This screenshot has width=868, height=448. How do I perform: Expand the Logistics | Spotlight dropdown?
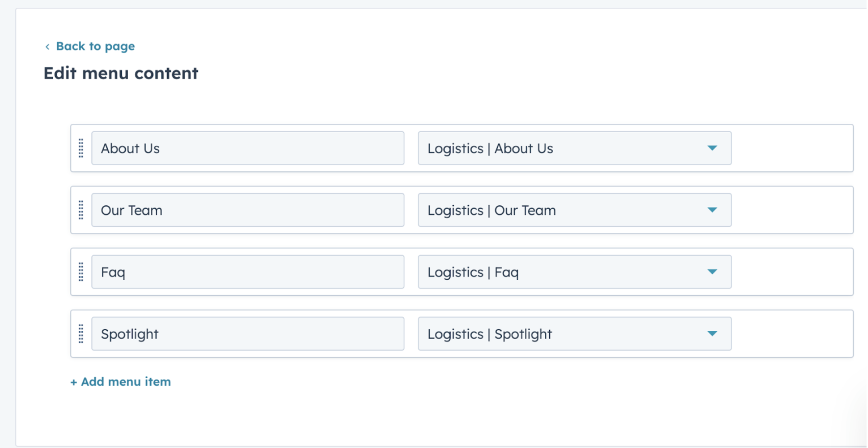tap(562, 334)
